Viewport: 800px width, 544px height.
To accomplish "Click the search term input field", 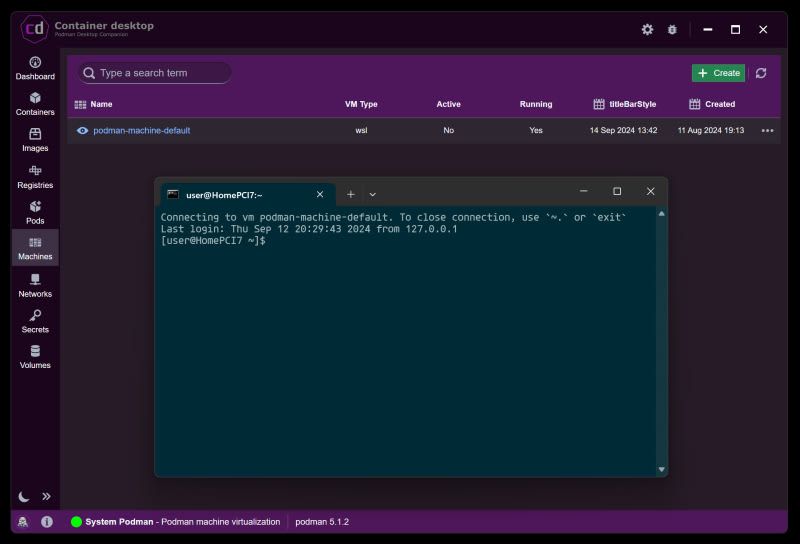I will pos(160,73).
